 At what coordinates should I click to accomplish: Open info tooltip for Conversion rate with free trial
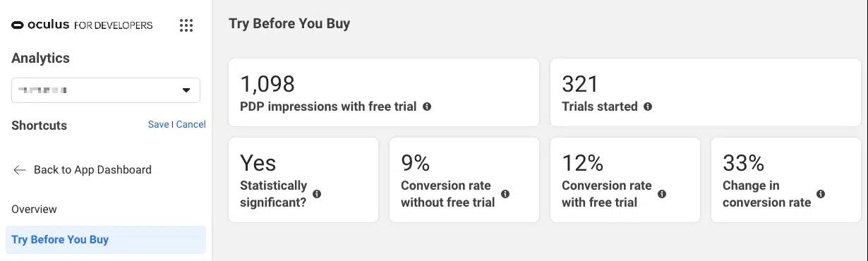point(662,194)
